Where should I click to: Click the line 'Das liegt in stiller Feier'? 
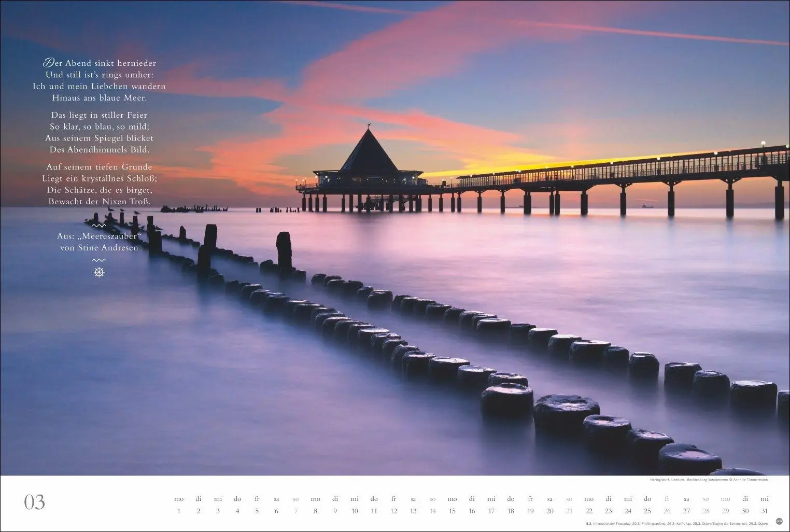tap(99, 115)
